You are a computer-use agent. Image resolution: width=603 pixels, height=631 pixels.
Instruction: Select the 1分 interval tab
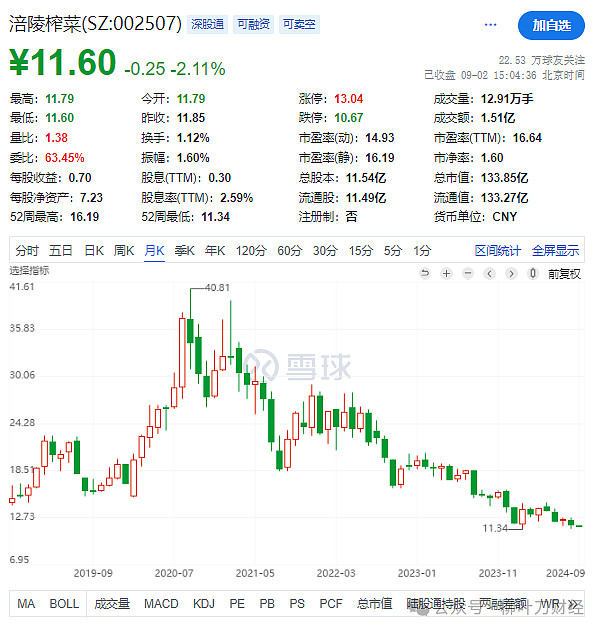422,251
